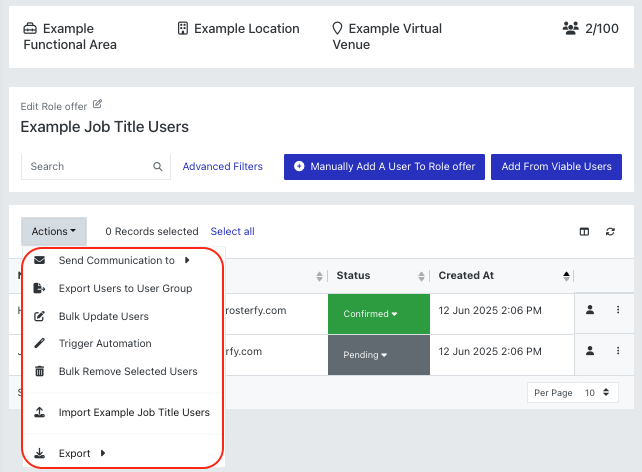Image resolution: width=642 pixels, height=472 pixels.
Task: Click the 0 Records selected text
Action: point(152,232)
